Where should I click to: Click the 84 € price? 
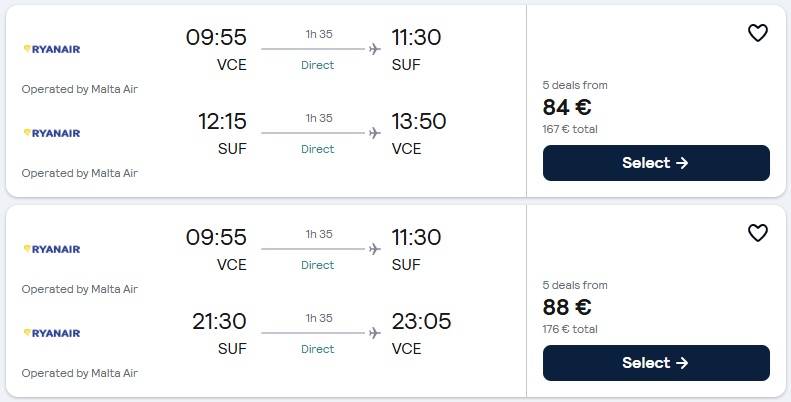coord(567,108)
